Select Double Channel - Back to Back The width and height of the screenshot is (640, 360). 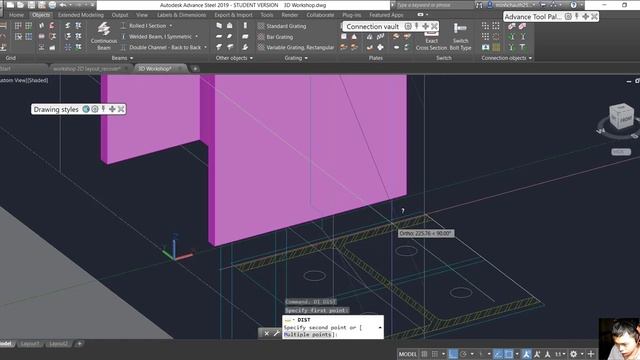click(x=161, y=47)
